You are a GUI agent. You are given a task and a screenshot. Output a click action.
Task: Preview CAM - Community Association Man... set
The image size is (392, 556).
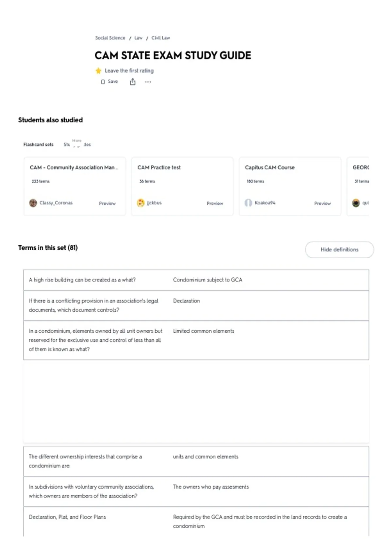tap(107, 203)
